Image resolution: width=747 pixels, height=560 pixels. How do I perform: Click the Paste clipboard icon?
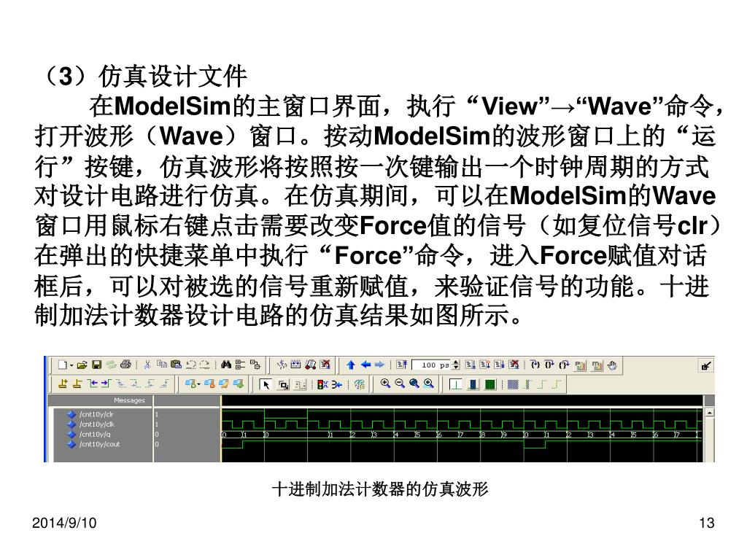click(177, 365)
